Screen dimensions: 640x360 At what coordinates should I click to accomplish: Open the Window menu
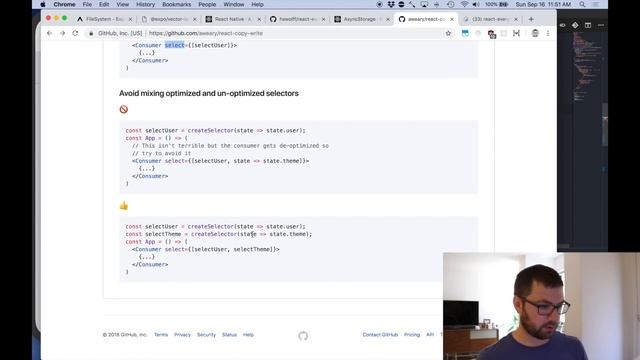(233, 4)
